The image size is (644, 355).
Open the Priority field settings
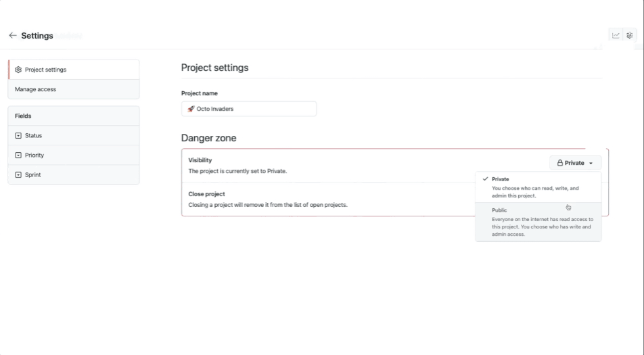pyautogui.click(x=34, y=156)
